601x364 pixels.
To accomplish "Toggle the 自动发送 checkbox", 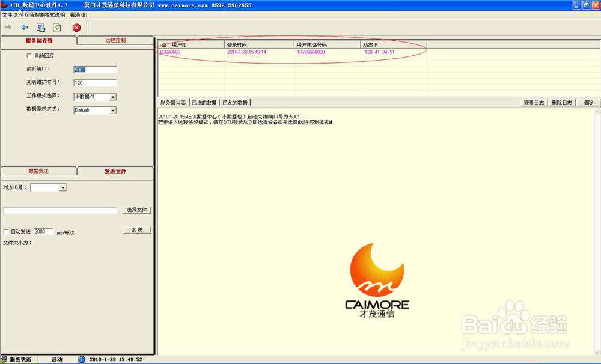I will [6, 231].
